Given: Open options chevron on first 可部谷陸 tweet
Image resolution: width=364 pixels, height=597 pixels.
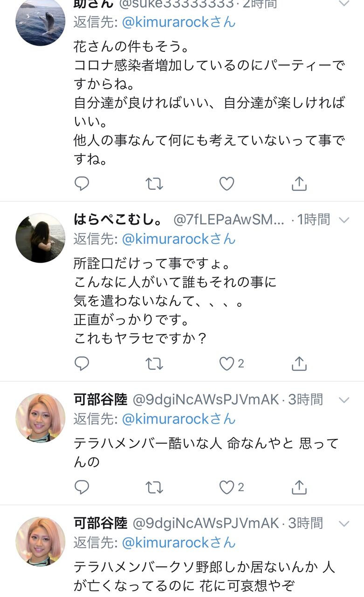Looking at the screenshot, I should click(343, 400).
